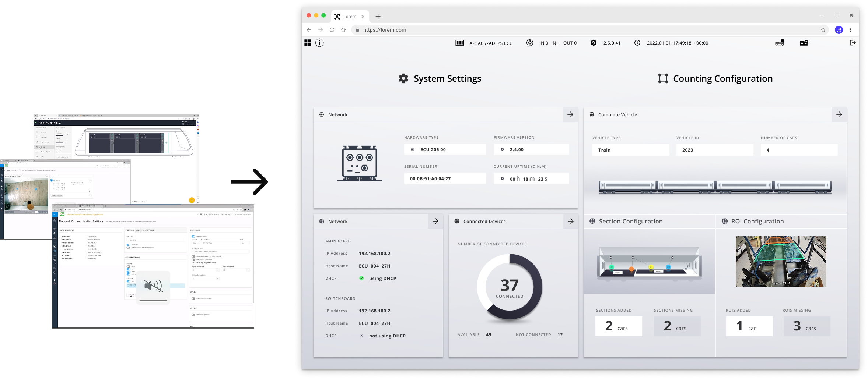Click the ROI Configuration camera thumbnail

click(781, 262)
